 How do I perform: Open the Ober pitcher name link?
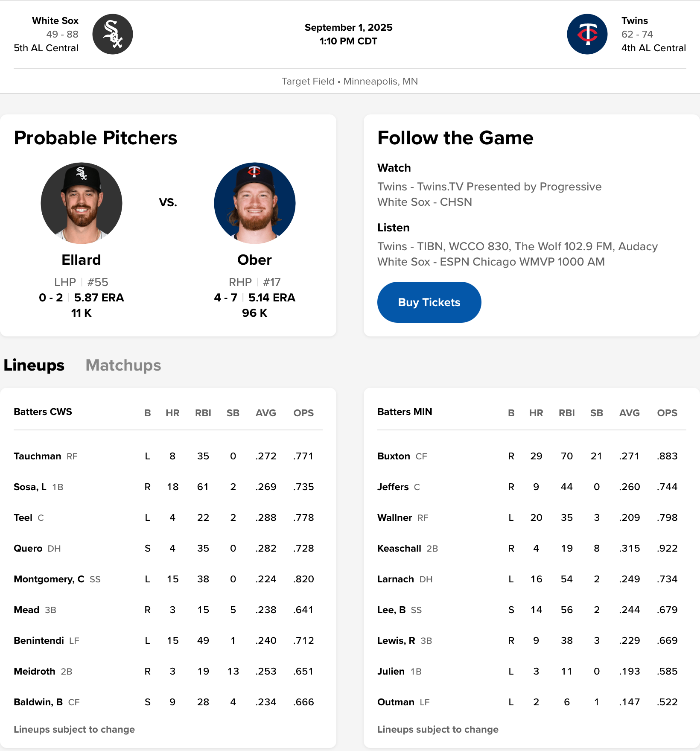click(x=254, y=260)
